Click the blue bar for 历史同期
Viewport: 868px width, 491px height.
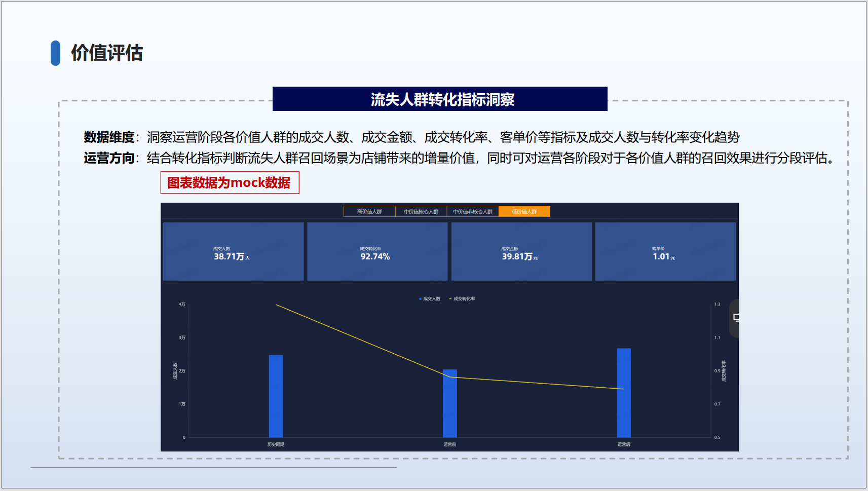(276, 396)
